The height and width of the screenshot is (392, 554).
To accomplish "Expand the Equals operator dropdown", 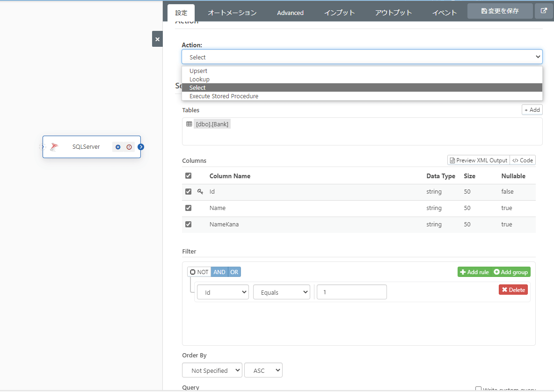I will [x=281, y=292].
